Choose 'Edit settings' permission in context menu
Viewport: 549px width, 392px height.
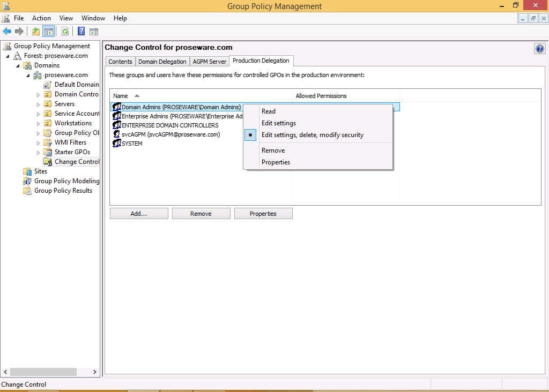pos(278,123)
